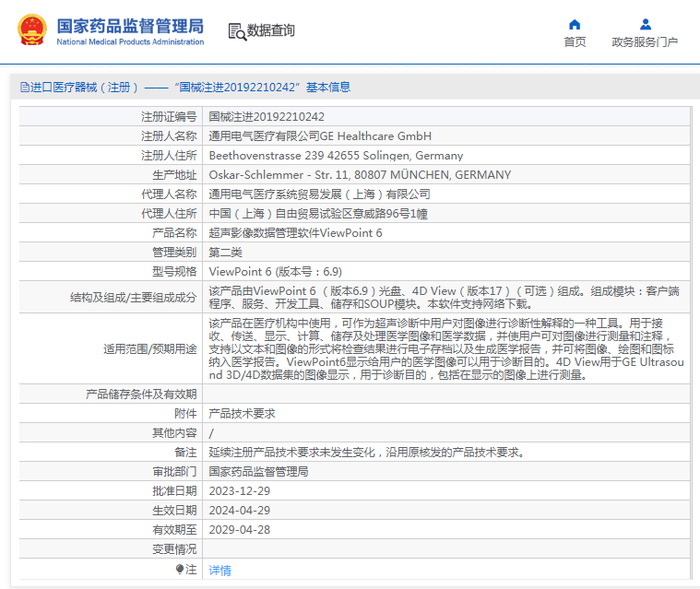Go to 首页 home icon

coord(575,24)
